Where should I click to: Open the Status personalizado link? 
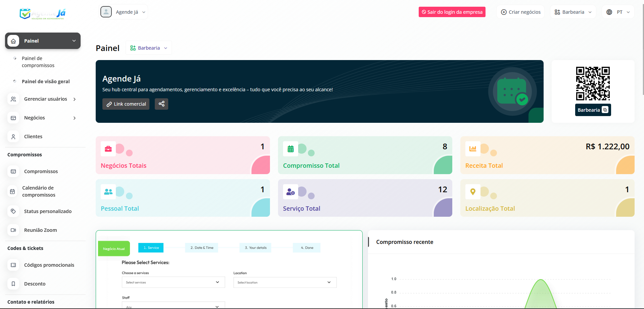pyautogui.click(x=48, y=211)
